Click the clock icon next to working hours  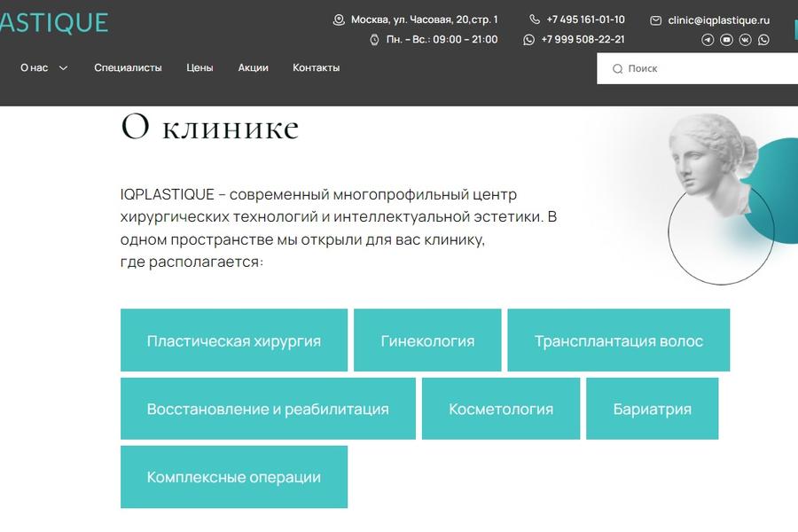coord(375,39)
